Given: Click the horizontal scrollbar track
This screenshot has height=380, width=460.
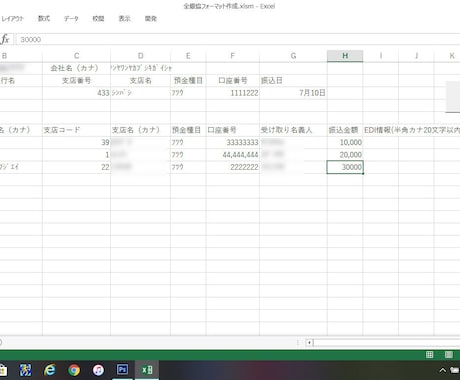Looking at the screenshot, I should coord(387,342).
